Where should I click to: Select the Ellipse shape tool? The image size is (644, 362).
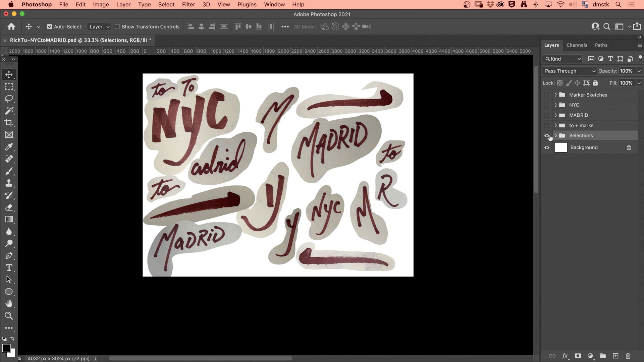tap(9, 292)
